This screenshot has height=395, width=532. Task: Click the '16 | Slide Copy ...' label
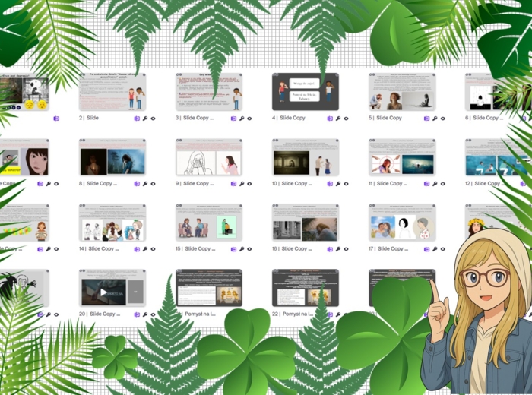click(292, 249)
